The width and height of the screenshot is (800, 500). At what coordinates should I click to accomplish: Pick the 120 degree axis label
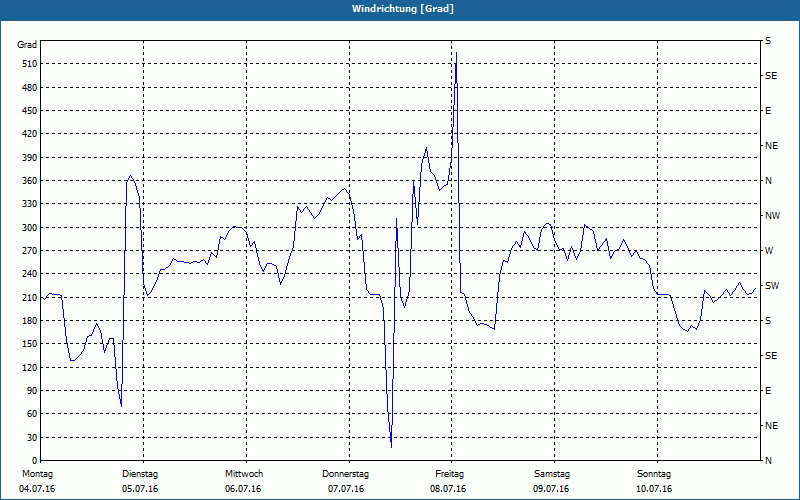click(30, 367)
